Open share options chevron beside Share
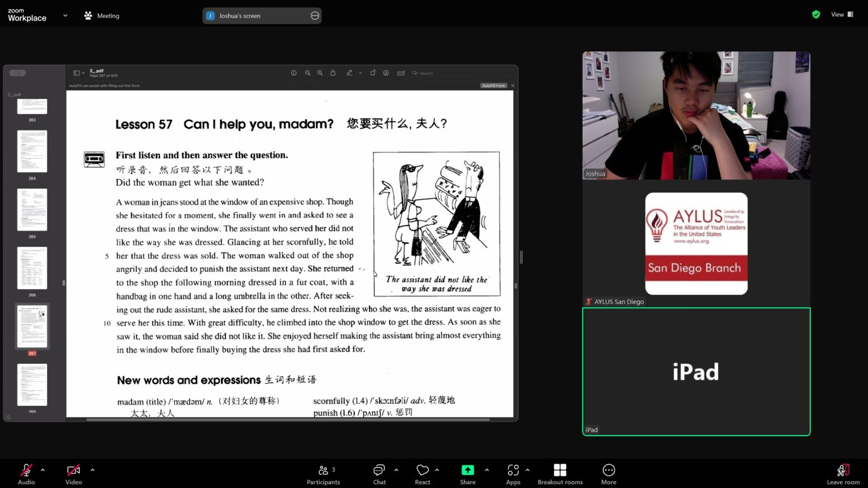 click(x=487, y=469)
